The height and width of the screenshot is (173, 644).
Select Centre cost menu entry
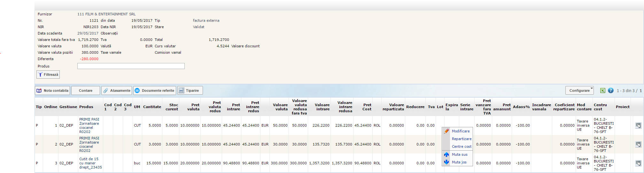[462, 146]
